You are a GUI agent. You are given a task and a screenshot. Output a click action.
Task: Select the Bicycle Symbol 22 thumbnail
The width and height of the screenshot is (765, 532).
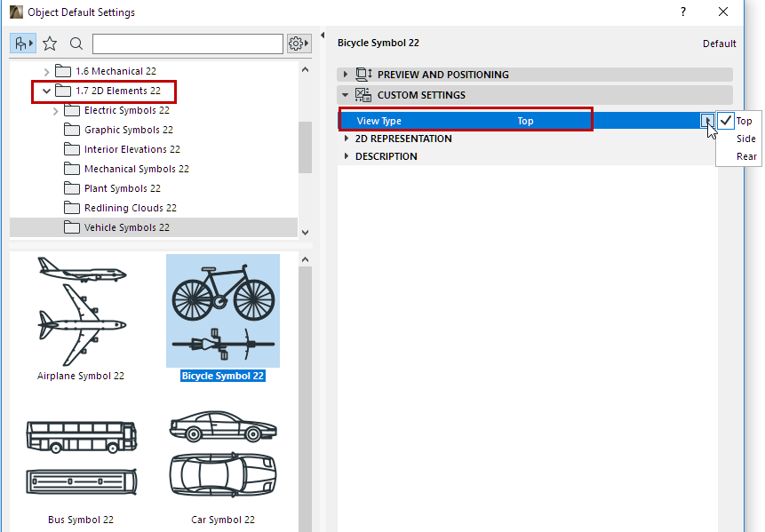point(223,311)
